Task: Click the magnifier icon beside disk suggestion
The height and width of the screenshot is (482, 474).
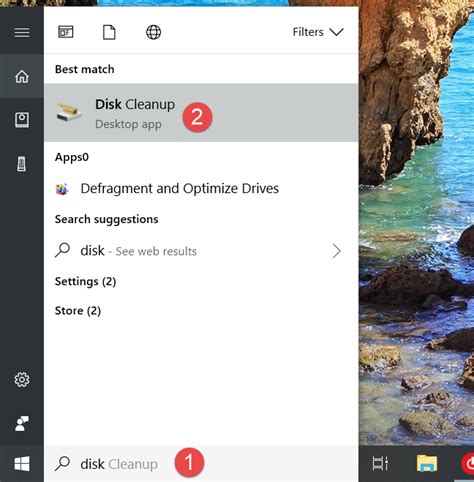Action: [x=62, y=250]
